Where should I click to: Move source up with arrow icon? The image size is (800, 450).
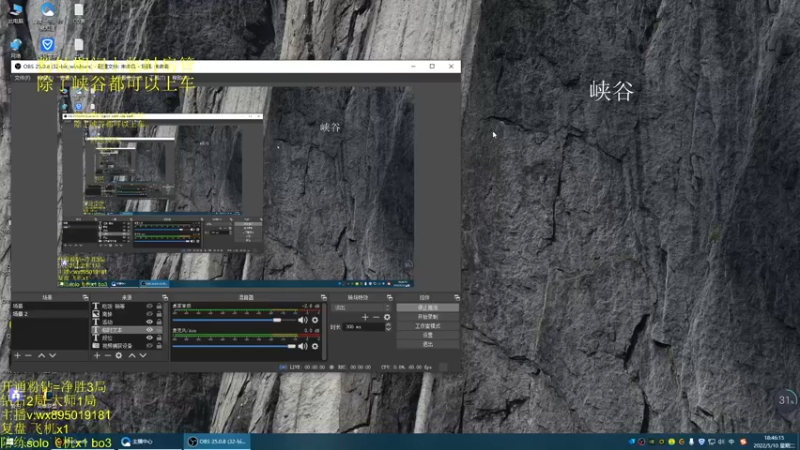132,355
